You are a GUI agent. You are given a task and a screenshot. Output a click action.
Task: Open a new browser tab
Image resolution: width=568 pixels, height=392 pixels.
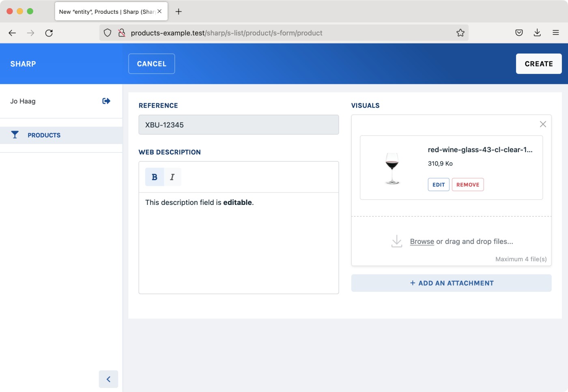pos(179,11)
